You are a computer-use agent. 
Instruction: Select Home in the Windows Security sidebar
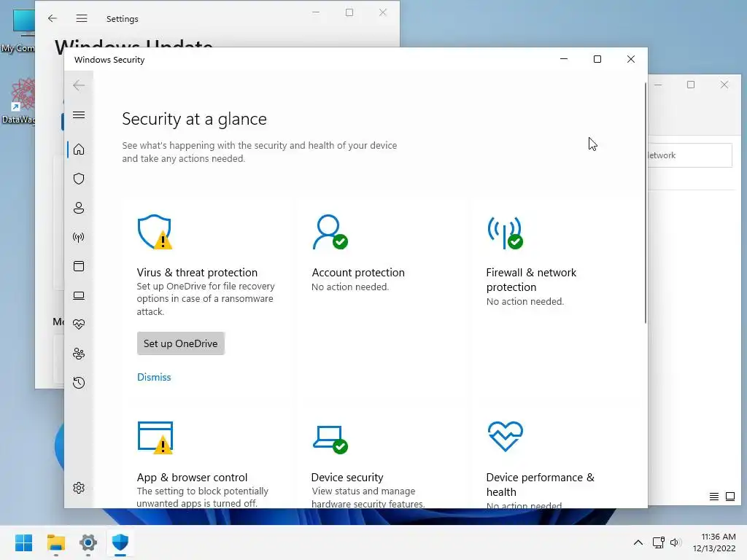(79, 149)
